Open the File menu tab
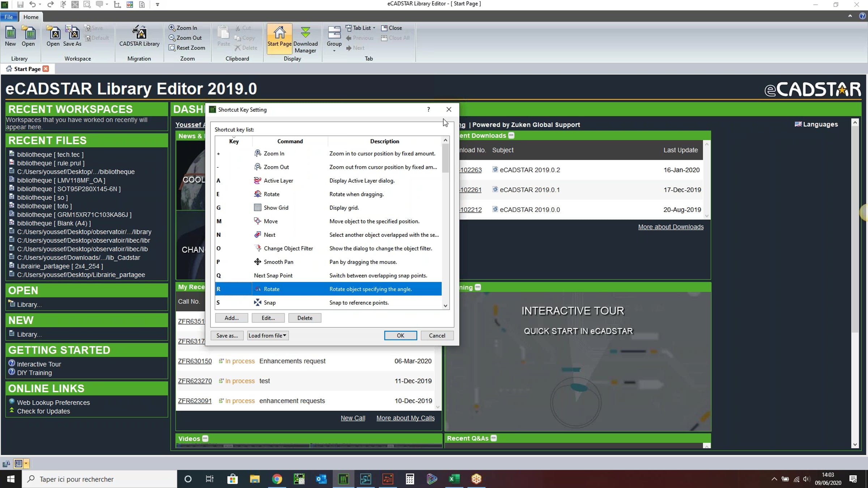Screen dimensions: 868x488 click(x=9, y=17)
